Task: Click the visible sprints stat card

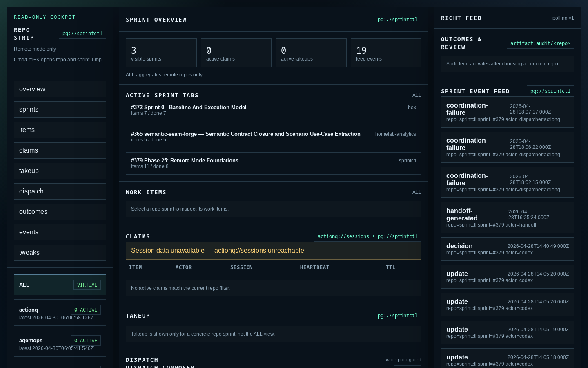Action: 161,53
